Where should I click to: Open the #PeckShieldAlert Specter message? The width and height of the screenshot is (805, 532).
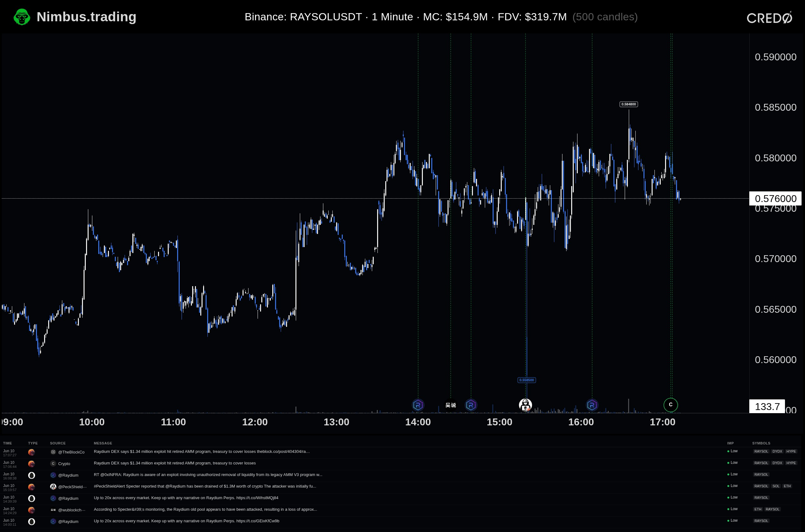205,486
